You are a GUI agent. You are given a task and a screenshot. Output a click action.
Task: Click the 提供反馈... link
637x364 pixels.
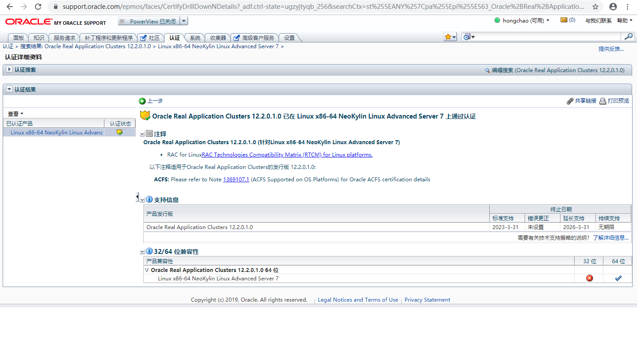click(611, 49)
